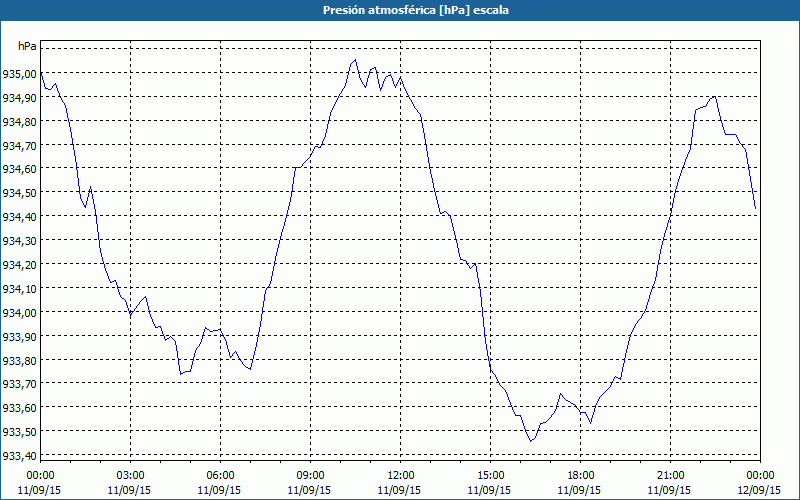Select the 934,50 y-axis value
Screen dimensions: 800x500
tap(19, 193)
